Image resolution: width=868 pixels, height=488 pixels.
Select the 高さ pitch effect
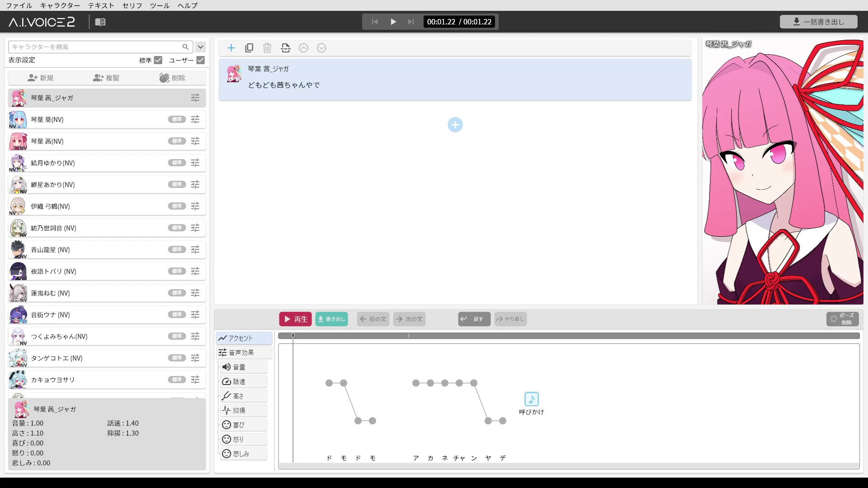244,396
